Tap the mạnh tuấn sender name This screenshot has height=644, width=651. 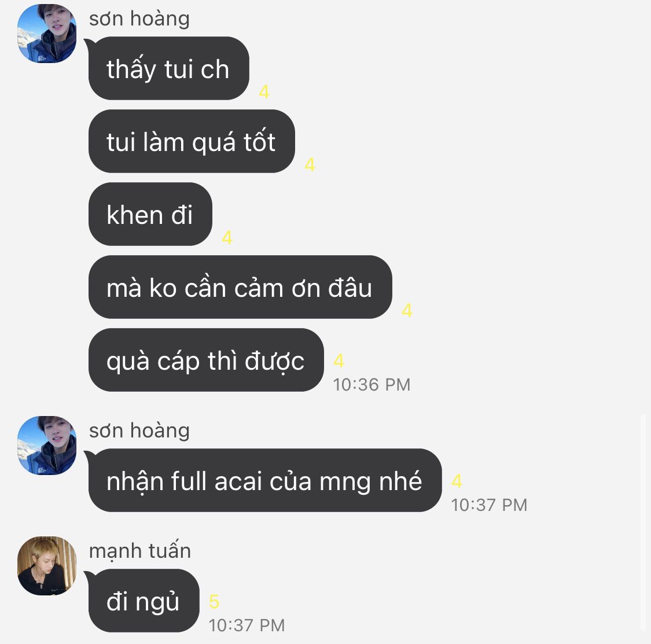140,551
